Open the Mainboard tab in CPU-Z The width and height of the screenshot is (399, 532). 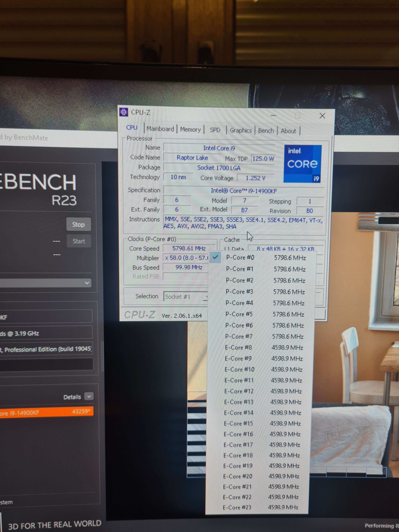coord(160,129)
